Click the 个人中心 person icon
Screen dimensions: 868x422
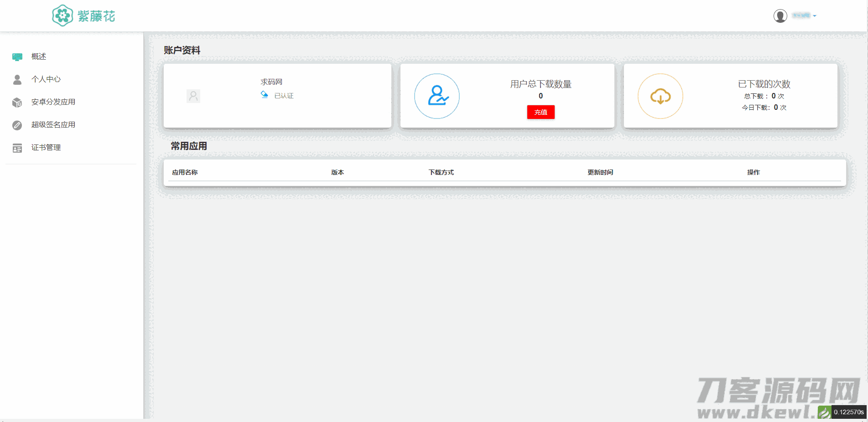17,80
